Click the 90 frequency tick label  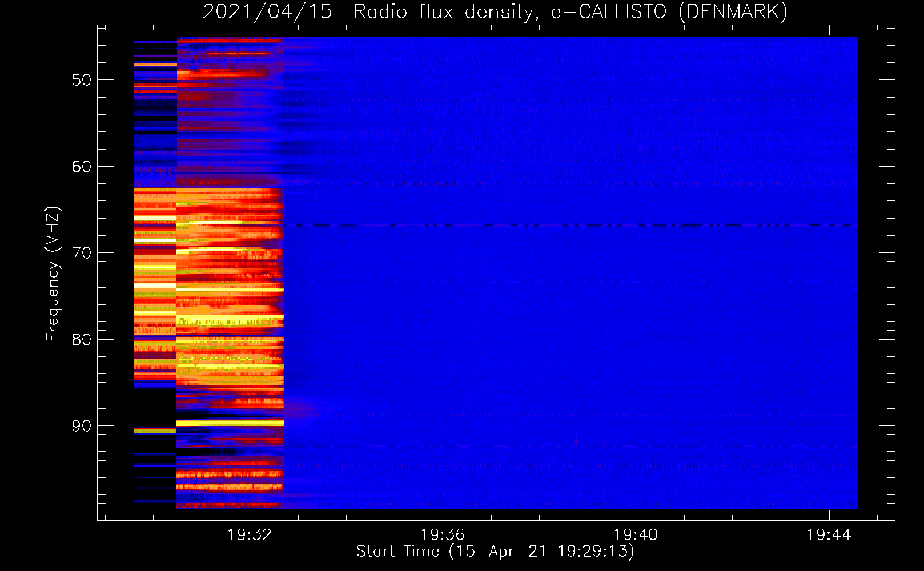pyautogui.click(x=82, y=426)
